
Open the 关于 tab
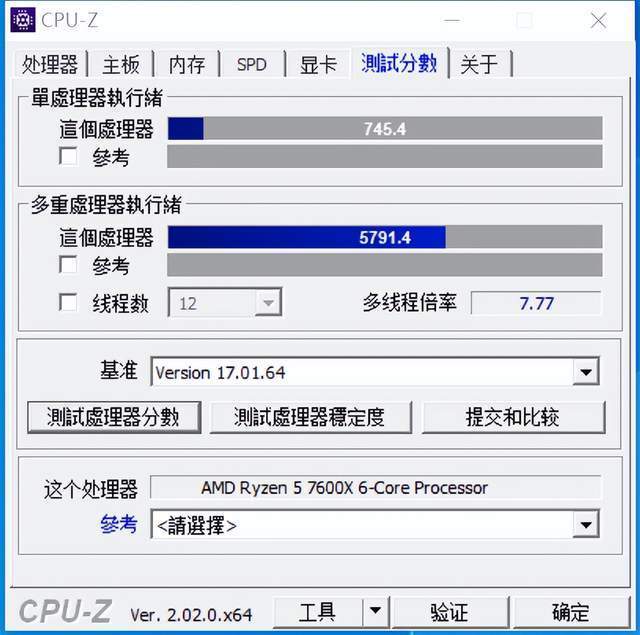[x=479, y=64]
